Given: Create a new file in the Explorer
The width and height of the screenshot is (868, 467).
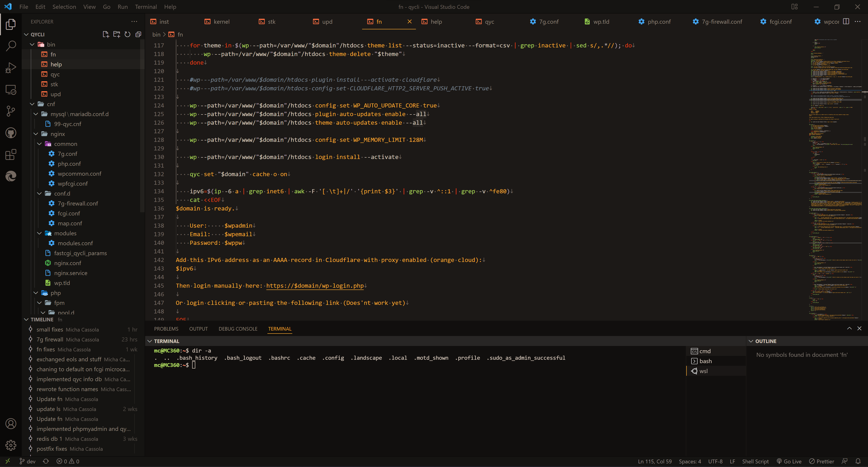Looking at the screenshot, I should [x=106, y=34].
